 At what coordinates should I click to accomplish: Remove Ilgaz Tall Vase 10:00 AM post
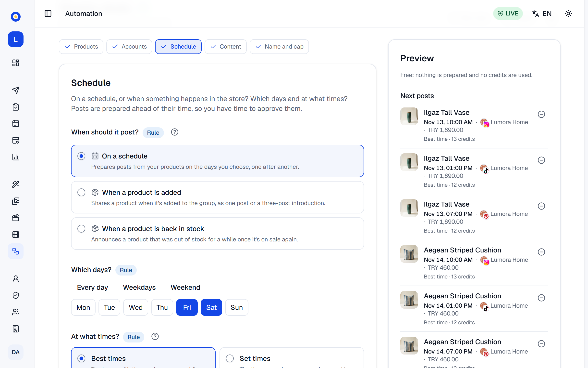[x=541, y=114]
